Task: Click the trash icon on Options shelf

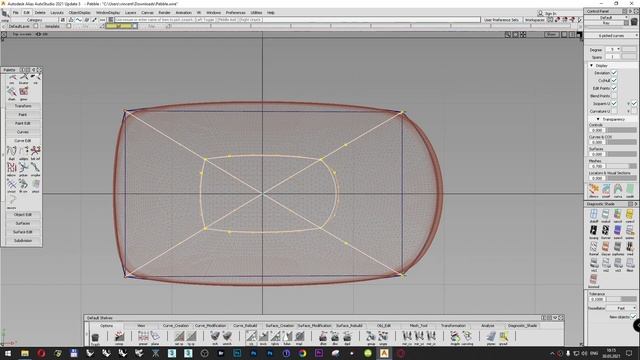Action: [x=95, y=337]
